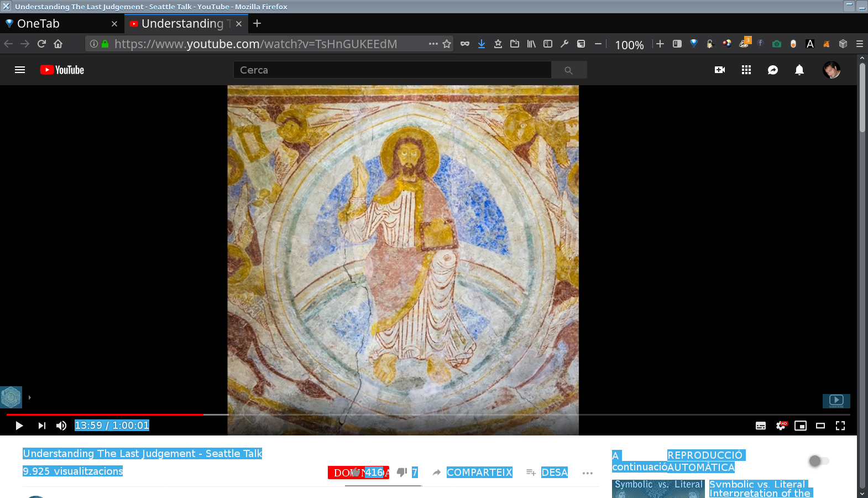Screen dimensions: 868x498
Task: Expand the channel watermark arrow
Action: 29,397
